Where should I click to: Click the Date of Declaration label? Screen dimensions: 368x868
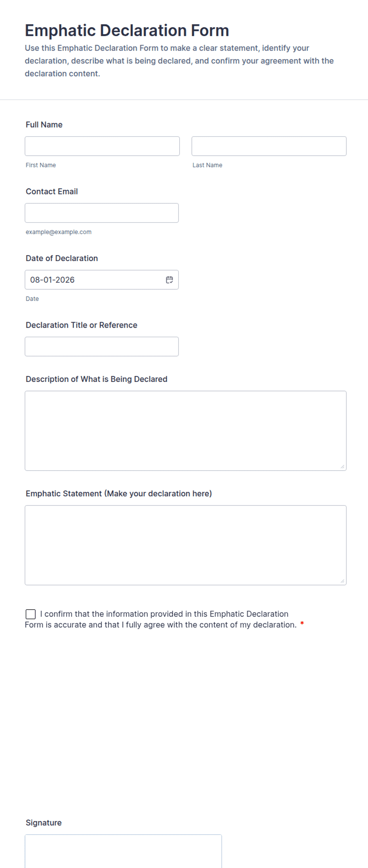tap(62, 258)
